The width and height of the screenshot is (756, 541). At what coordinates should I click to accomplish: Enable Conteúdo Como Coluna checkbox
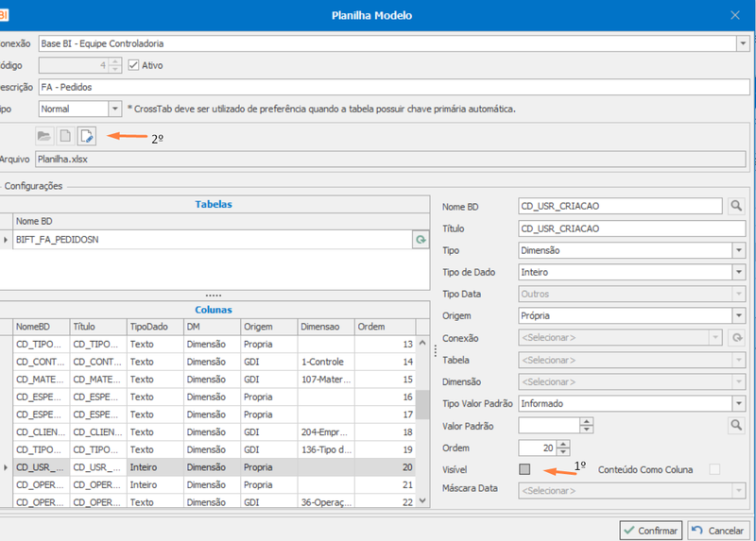714,469
